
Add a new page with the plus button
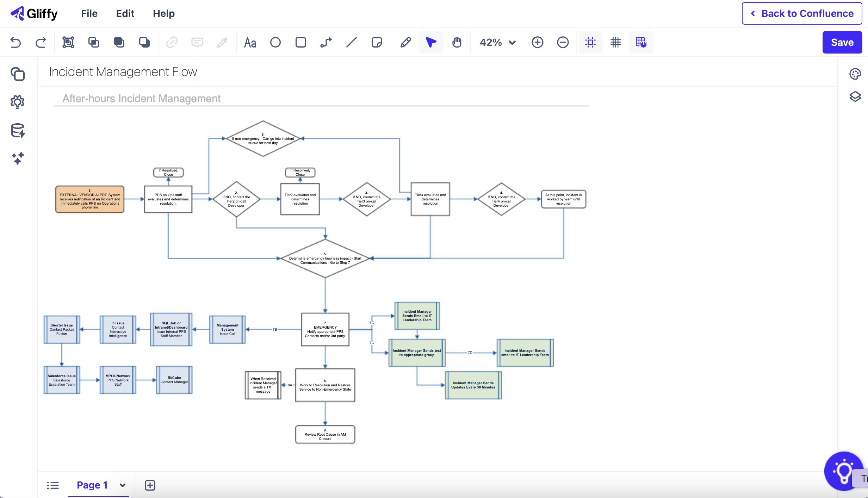[x=150, y=485]
